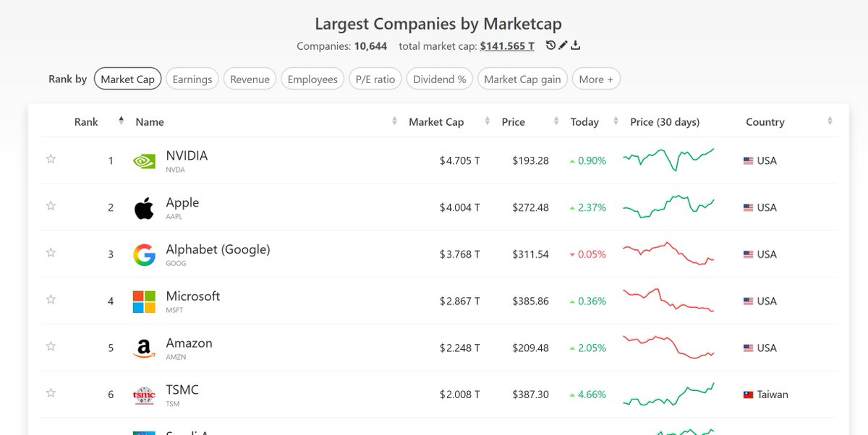Sort by the Market Cap column header
This screenshot has height=435, width=868.
tap(436, 122)
